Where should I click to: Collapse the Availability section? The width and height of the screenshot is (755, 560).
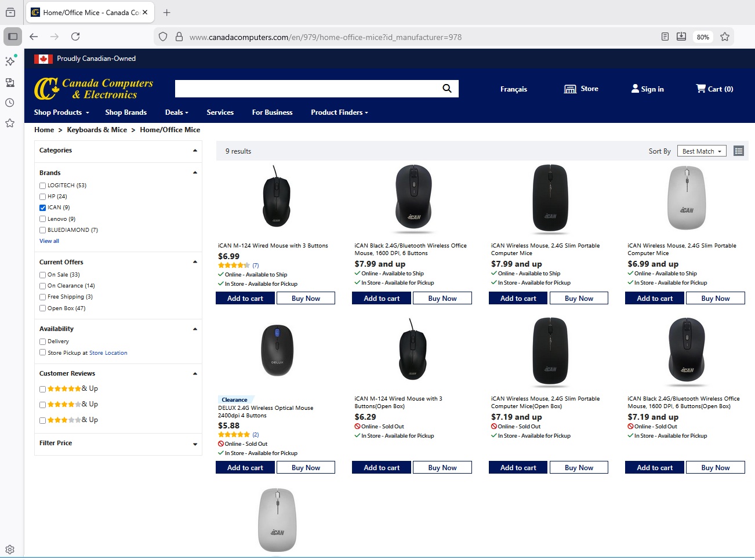tap(195, 329)
